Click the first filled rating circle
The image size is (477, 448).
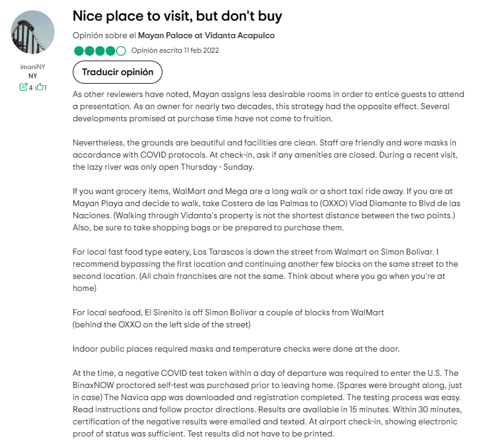tap(78, 51)
